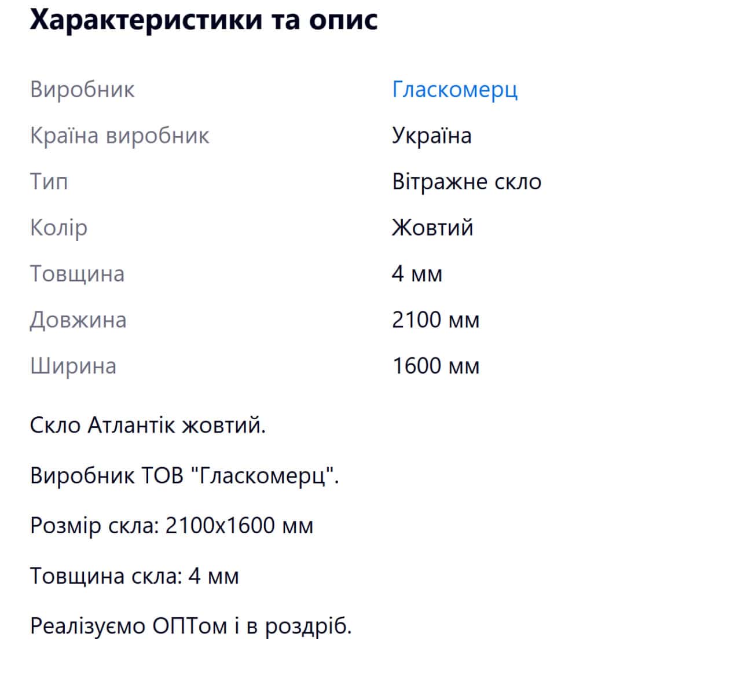Click the Вітражне скло type value

pyautogui.click(x=467, y=182)
